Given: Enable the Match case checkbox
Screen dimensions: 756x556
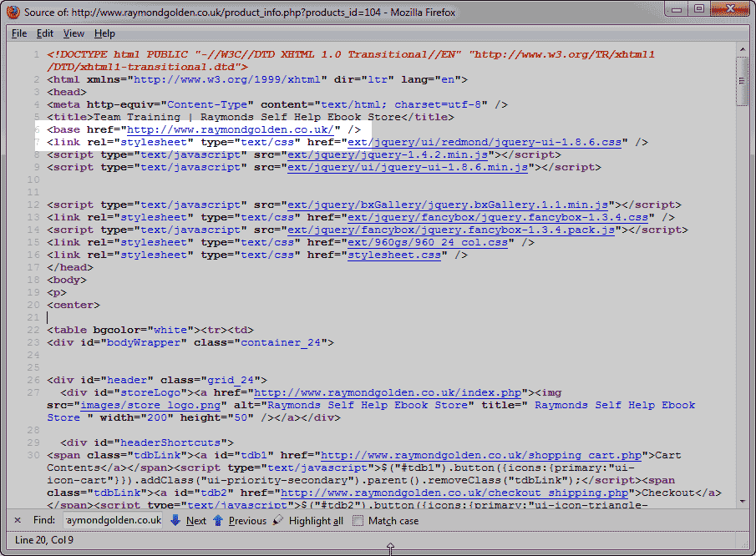Looking at the screenshot, I should tap(358, 521).
